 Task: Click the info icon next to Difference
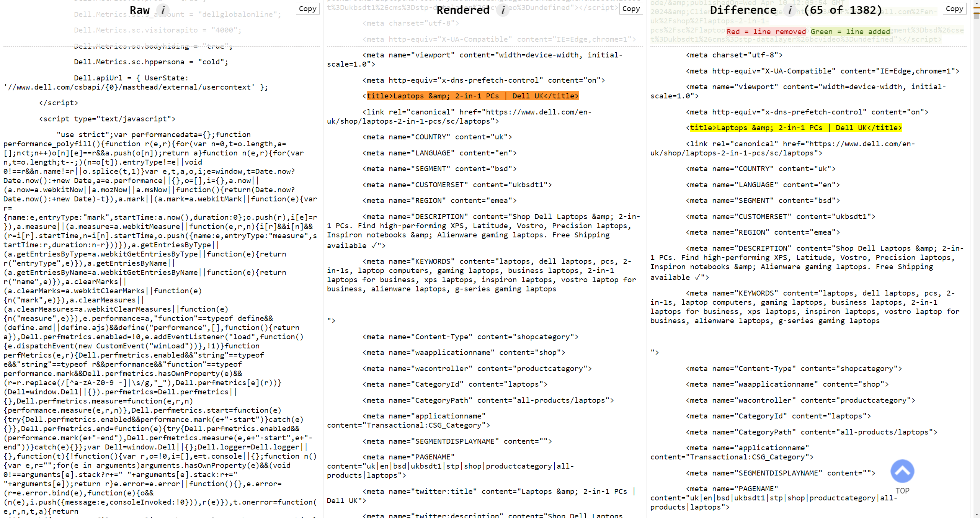coord(790,10)
